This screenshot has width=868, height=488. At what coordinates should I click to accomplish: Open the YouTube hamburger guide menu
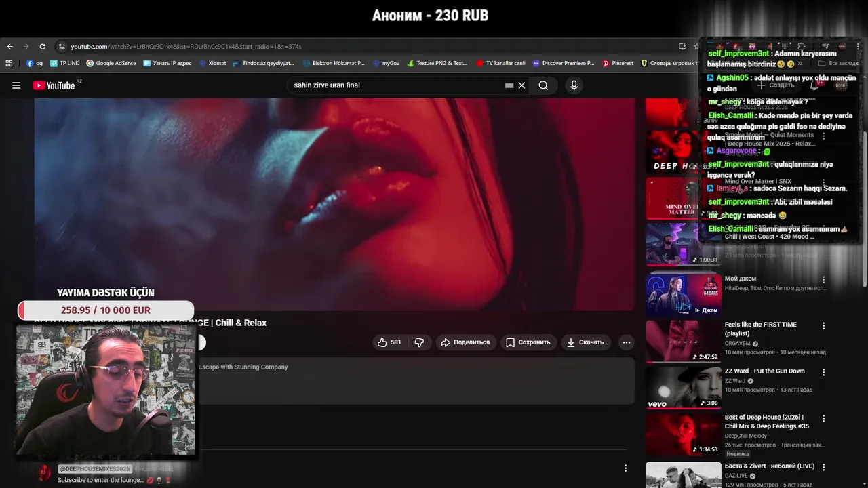tap(16, 85)
